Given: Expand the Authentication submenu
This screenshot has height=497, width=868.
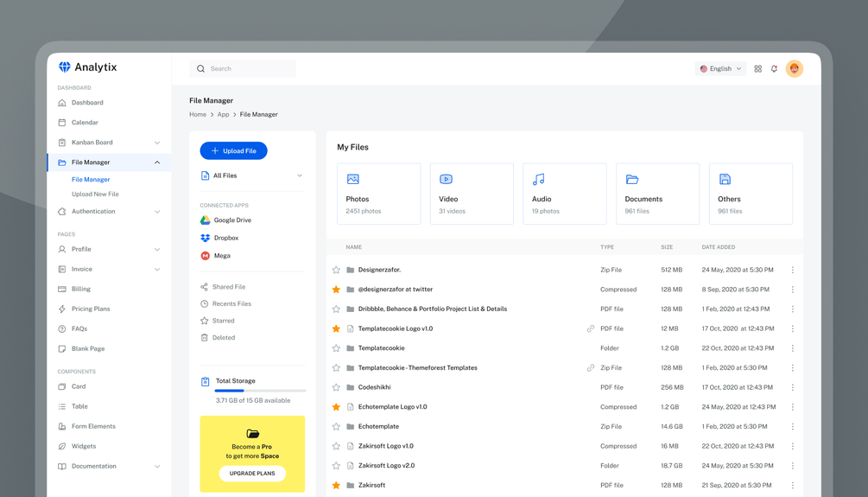Looking at the screenshot, I should (157, 212).
